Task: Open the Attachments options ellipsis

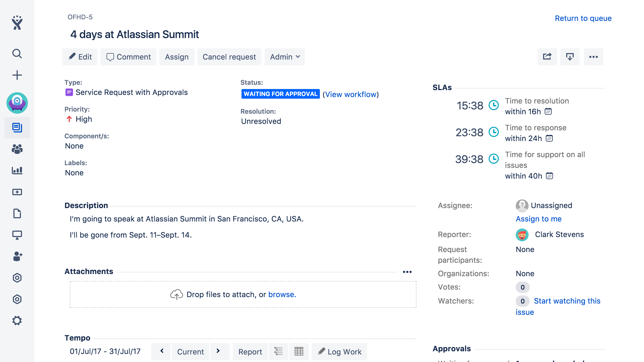Action: 407,272
